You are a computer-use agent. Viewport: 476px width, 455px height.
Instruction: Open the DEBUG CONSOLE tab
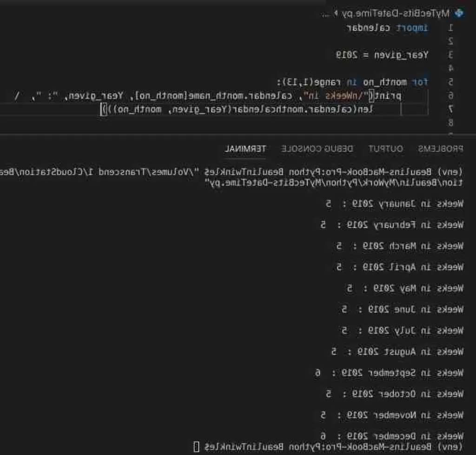(317, 149)
